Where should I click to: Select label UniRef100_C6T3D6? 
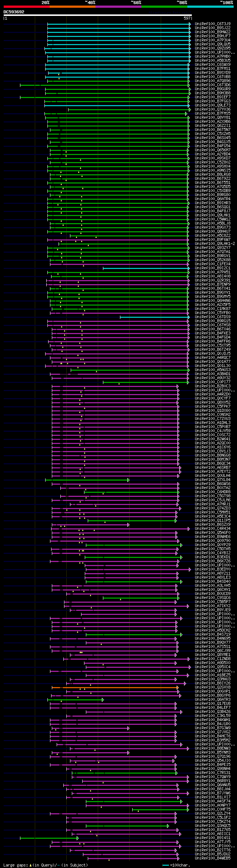(213, 85)
